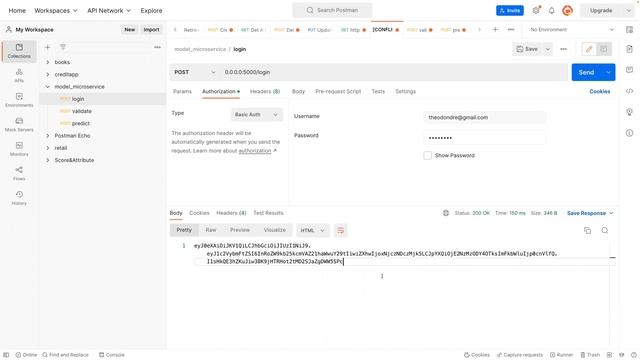Open the request info icon in the right sidebar
The width and height of the screenshot is (640, 360).
pos(629,133)
